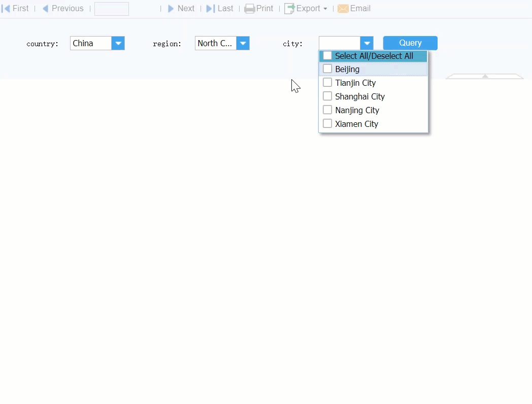532x404 pixels.
Task: Click the First page arrow icon
Action: tap(5, 8)
